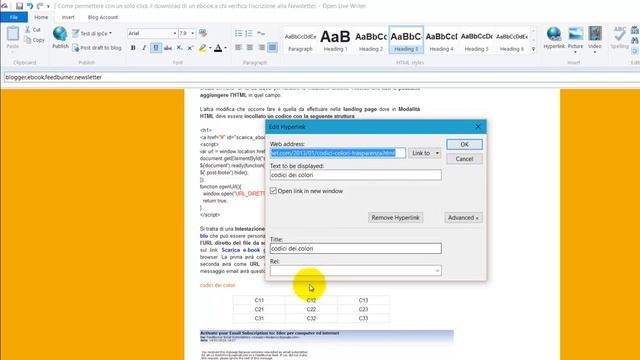The height and width of the screenshot is (360, 640).
Task: Click the orange 'codici dei colori' link
Action: tap(218, 285)
